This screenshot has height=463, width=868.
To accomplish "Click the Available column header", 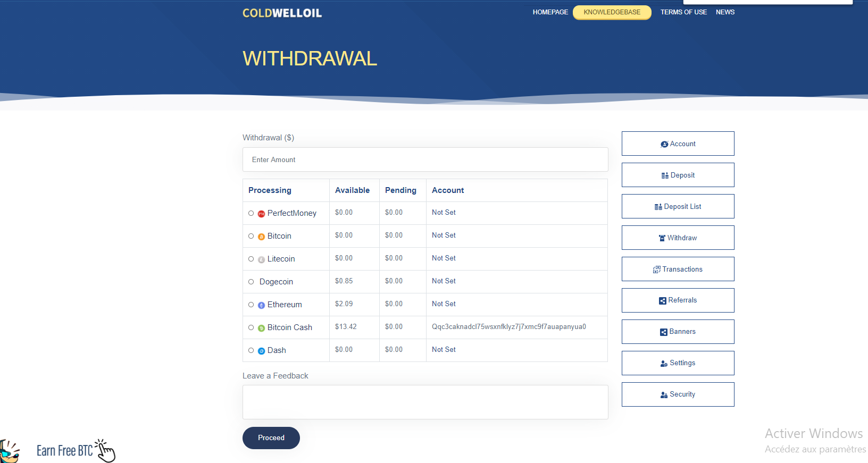I will coord(352,190).
